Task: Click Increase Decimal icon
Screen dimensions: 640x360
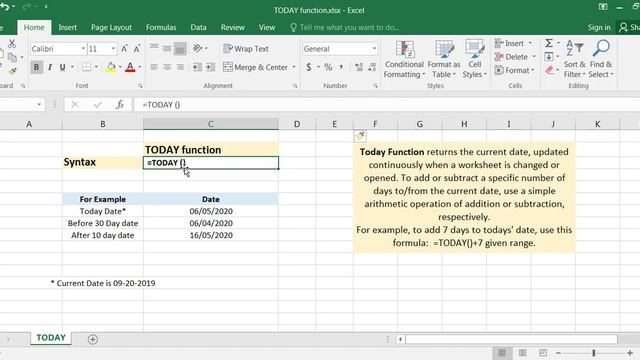Action: click(x=359, y=67)
